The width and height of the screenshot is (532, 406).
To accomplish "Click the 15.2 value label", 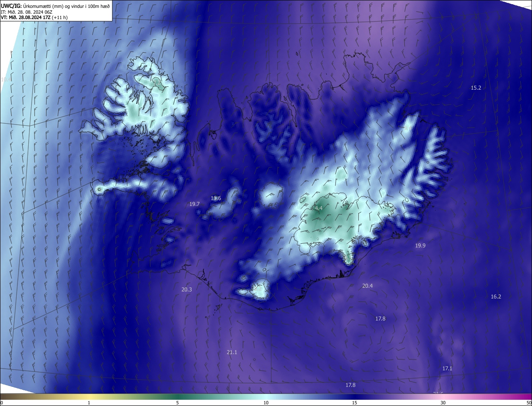I will (x=476, y=88).
